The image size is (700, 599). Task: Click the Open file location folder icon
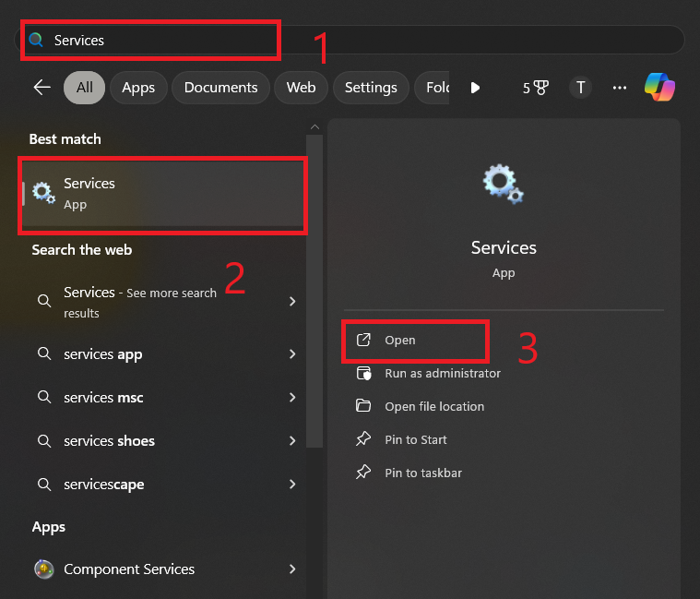[x=363, y=405]
